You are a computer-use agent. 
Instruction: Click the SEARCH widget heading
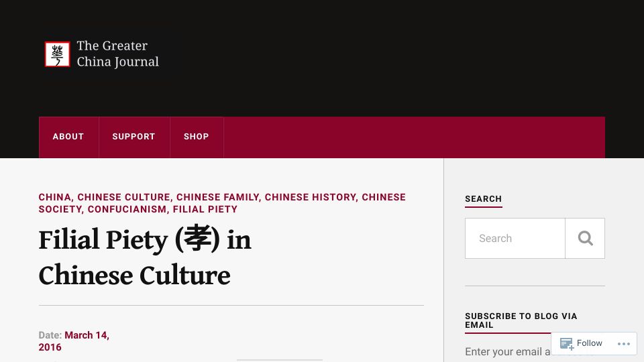pos(484,199)
